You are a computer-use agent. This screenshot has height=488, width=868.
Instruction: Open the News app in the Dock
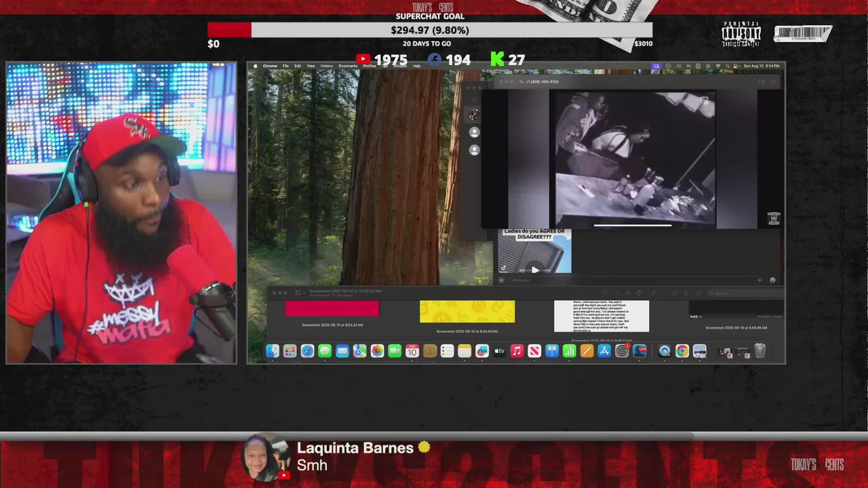point(534,350)
